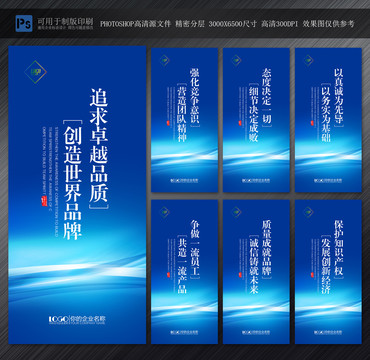Screen dimensions: 370x360
Task: Click the 质量成就品牌 slogan text
Action: [x=266, y=249]
